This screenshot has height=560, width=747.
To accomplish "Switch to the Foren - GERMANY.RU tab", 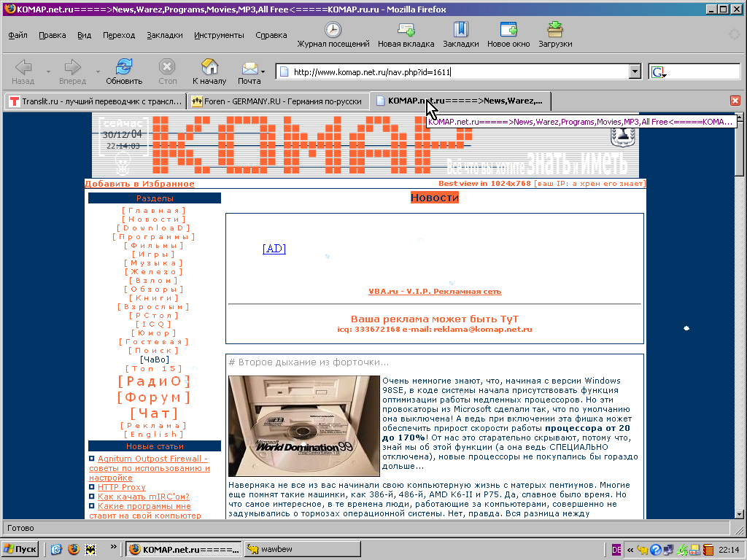I will tap(276, 101).
